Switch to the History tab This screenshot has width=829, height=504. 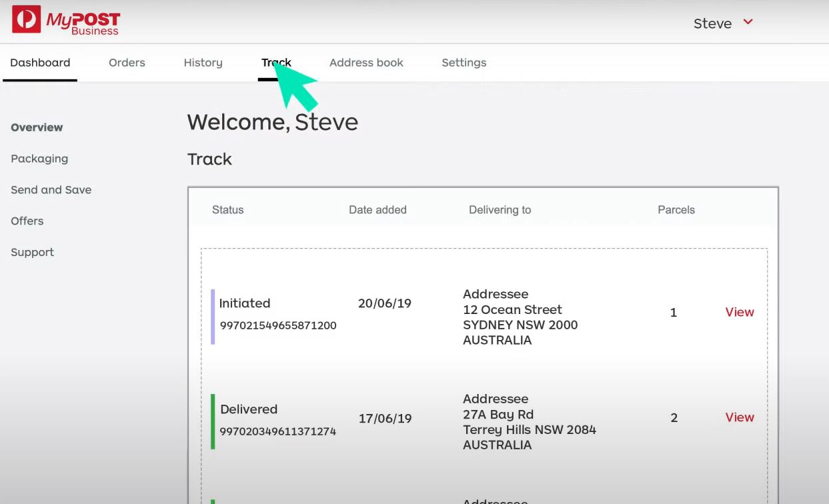[x=203, y=62]
